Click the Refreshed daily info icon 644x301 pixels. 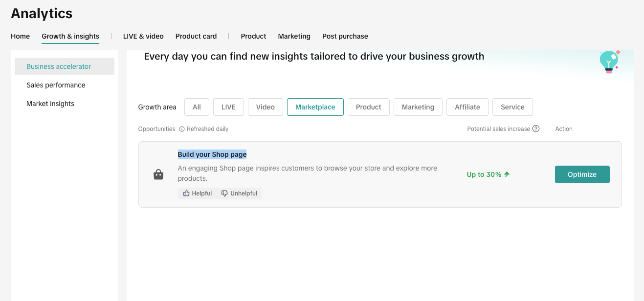[182, 129]
